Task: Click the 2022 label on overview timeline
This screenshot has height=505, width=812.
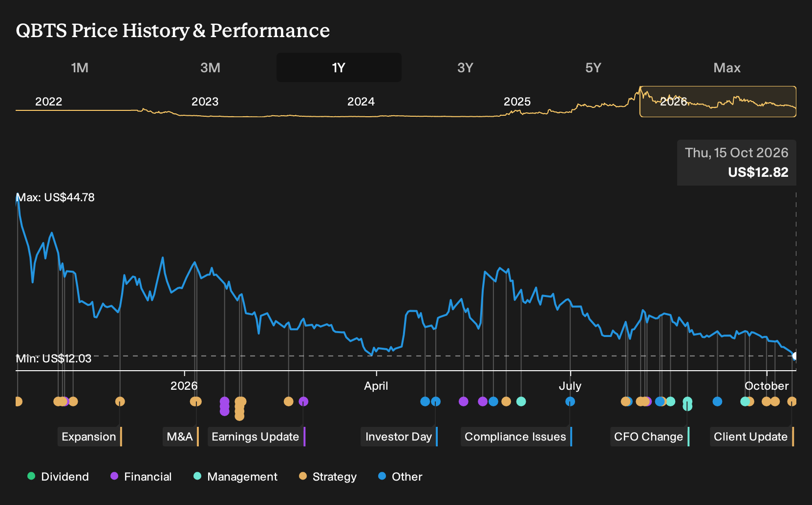Action: pos(49,102)
